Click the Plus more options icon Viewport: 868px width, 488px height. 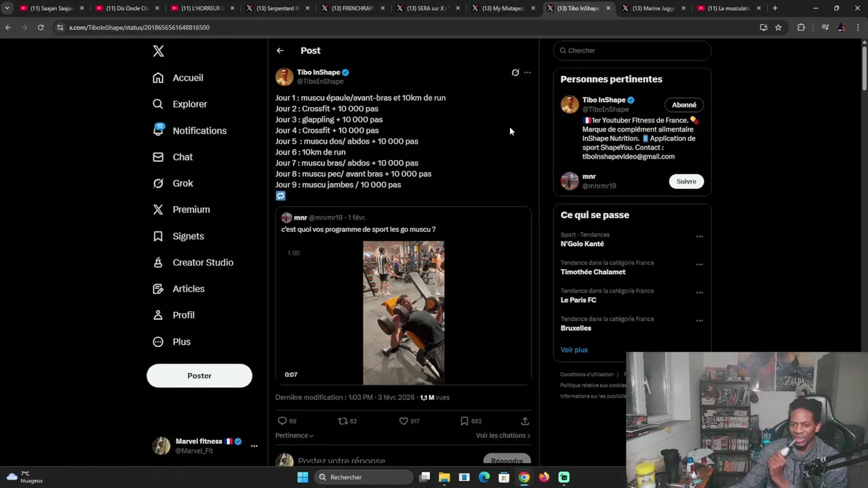tap(158, 342)
